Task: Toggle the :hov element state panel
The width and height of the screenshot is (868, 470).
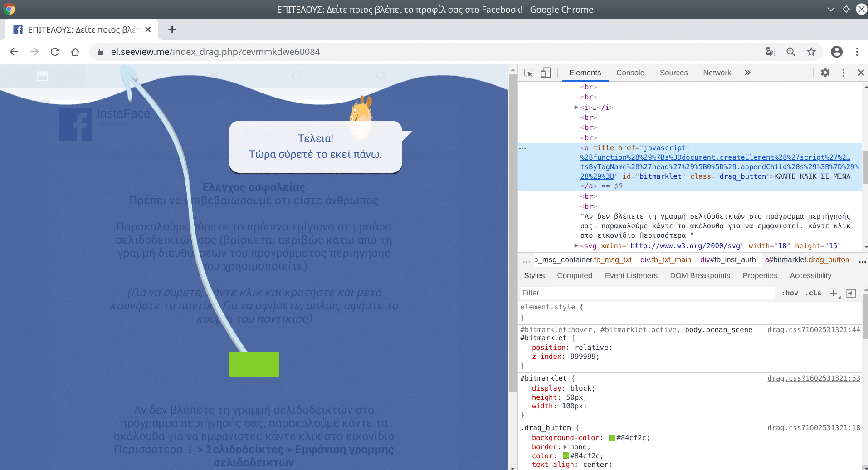Action: [790, 293]
